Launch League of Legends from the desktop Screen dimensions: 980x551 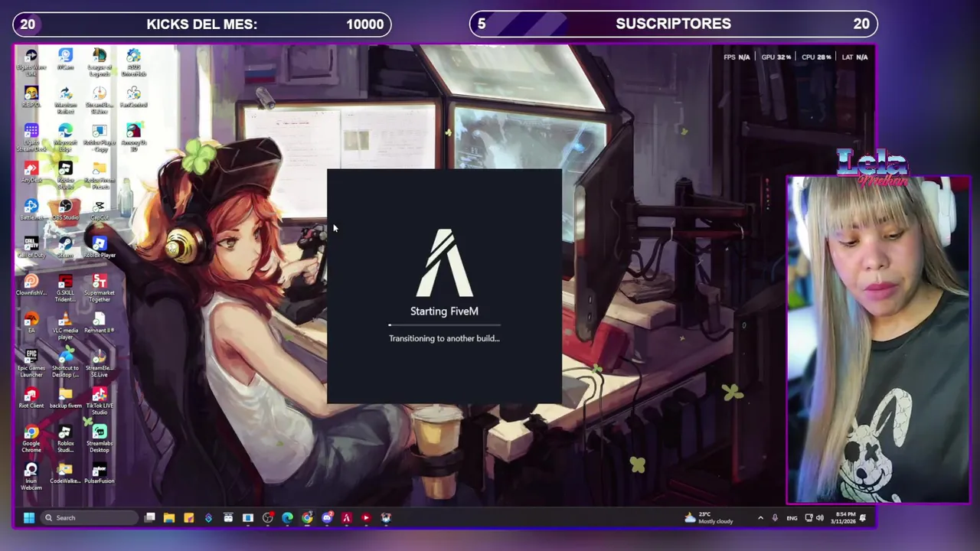point(100,62)
